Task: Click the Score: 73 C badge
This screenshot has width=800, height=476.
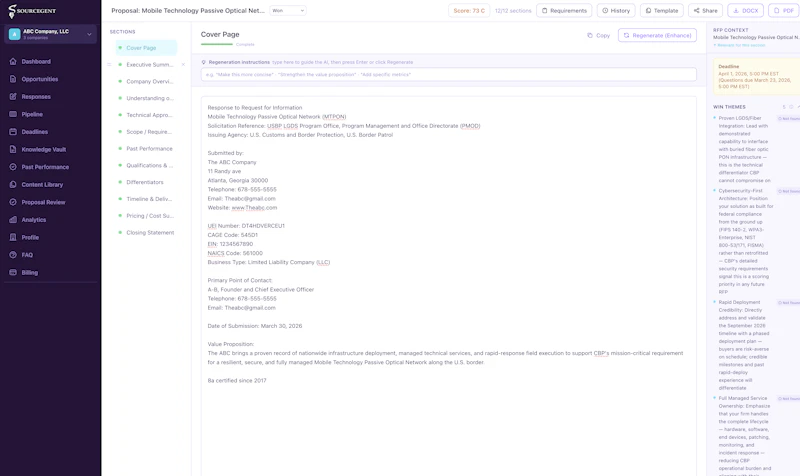Action: coord(469,11)
